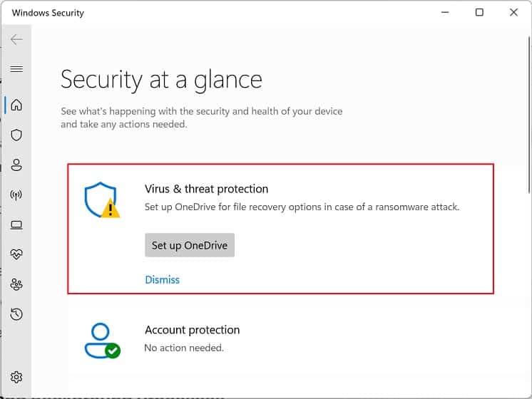Click the warning shield tile icon
This screenshot has height=399, width=532.
(x=102, y=200)
